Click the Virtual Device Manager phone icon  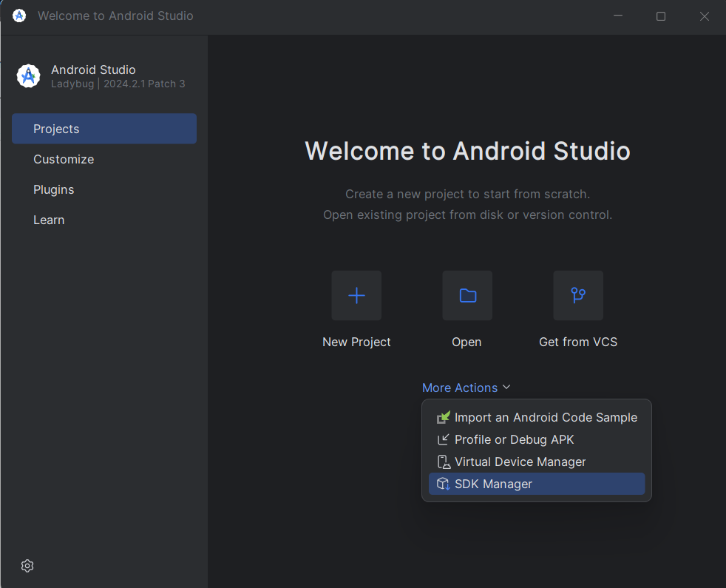(x=444, y=462)
